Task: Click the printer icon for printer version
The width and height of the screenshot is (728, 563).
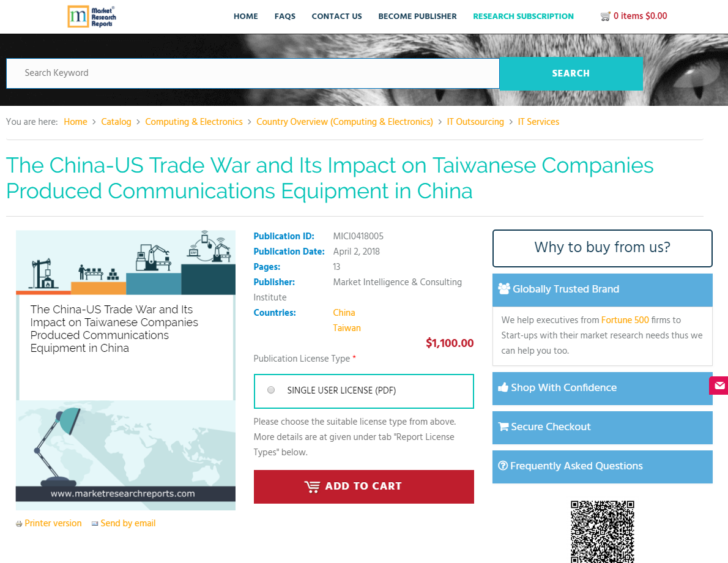Action: [x=19, y=524]
